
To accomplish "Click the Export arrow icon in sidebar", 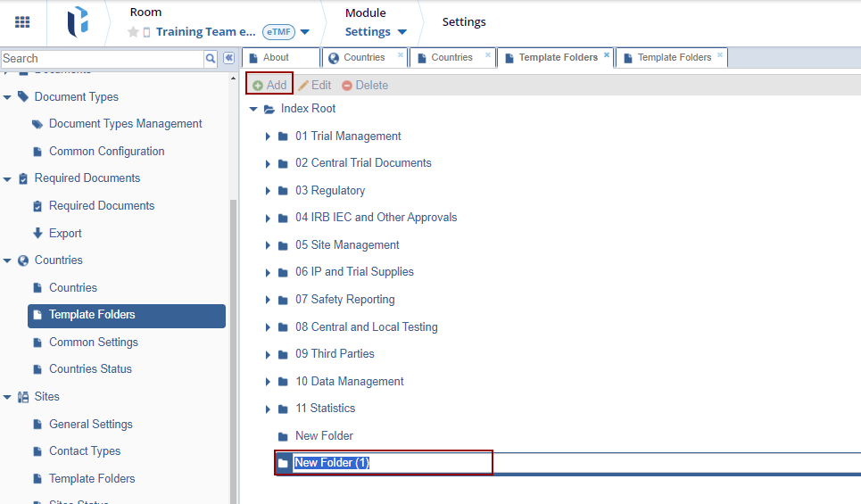I will tap(37, 233).
